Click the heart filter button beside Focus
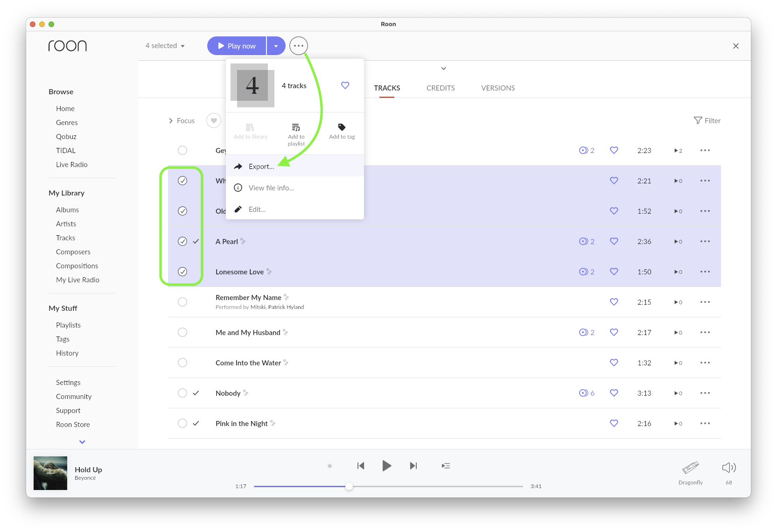The height and width of the screenshot is (532, 777). click(x=214, y=121)
